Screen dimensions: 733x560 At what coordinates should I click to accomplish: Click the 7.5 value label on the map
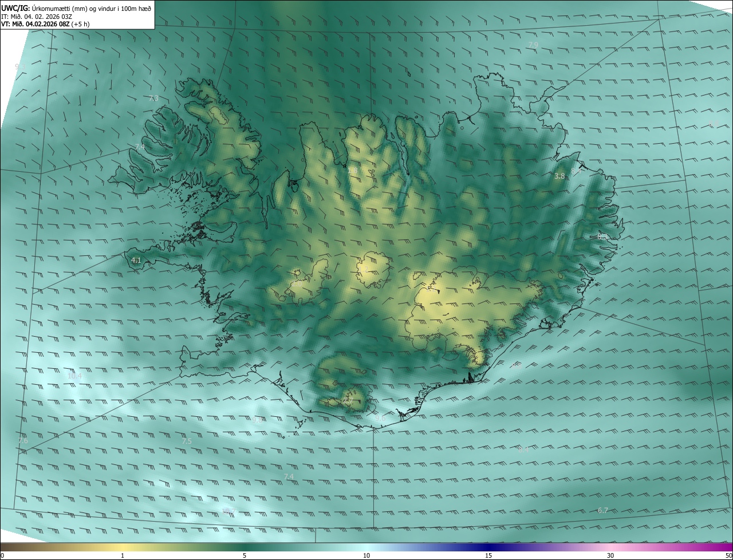(187, 441)
